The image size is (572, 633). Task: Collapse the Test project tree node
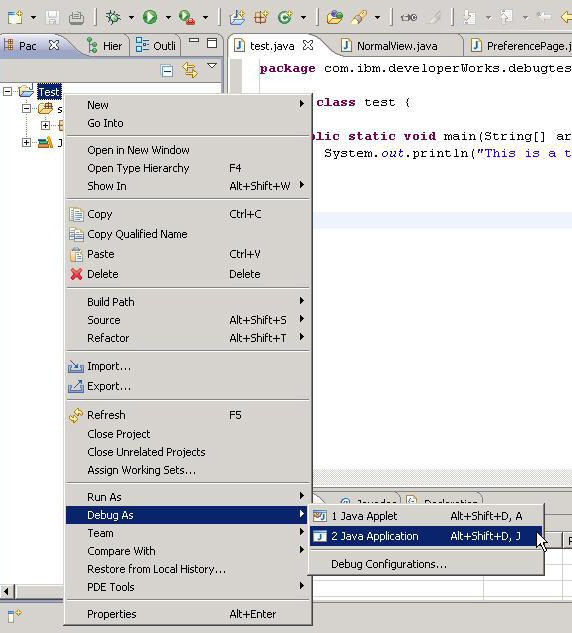(7, 92)
